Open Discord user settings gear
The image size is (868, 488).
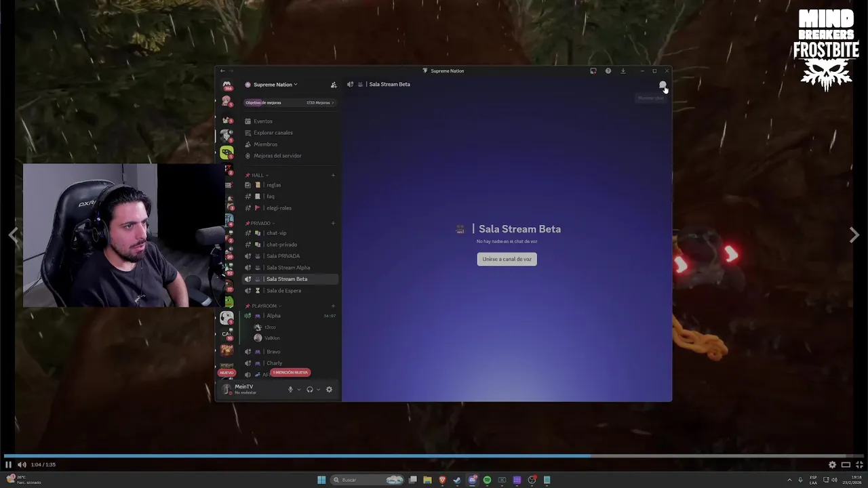point(330,390)
